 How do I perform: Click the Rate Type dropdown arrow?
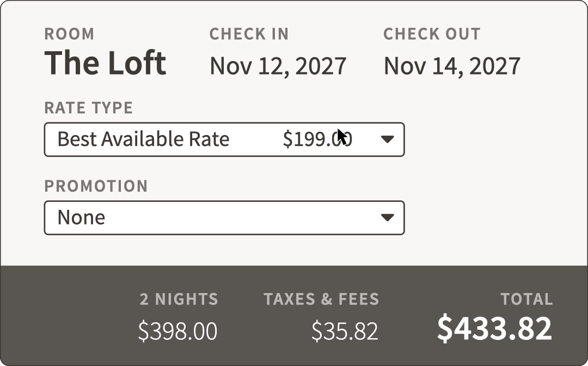pos(387,139)
